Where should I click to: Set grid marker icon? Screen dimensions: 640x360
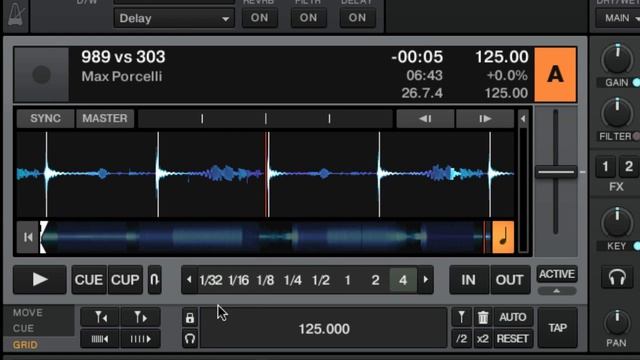coord(461,317)
